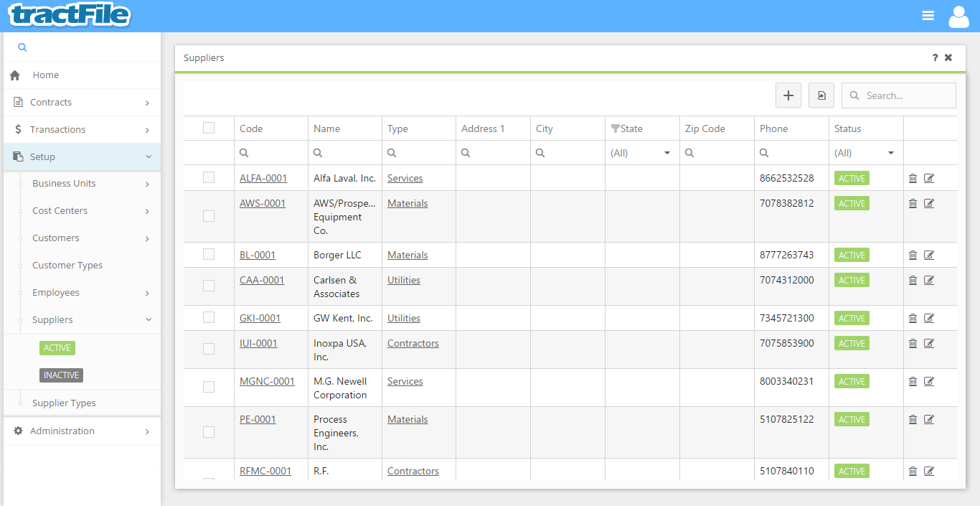Screen dimensions: 980x506
Task: Edit the GKI-0001 supplier row
Action: pos(929,318)
